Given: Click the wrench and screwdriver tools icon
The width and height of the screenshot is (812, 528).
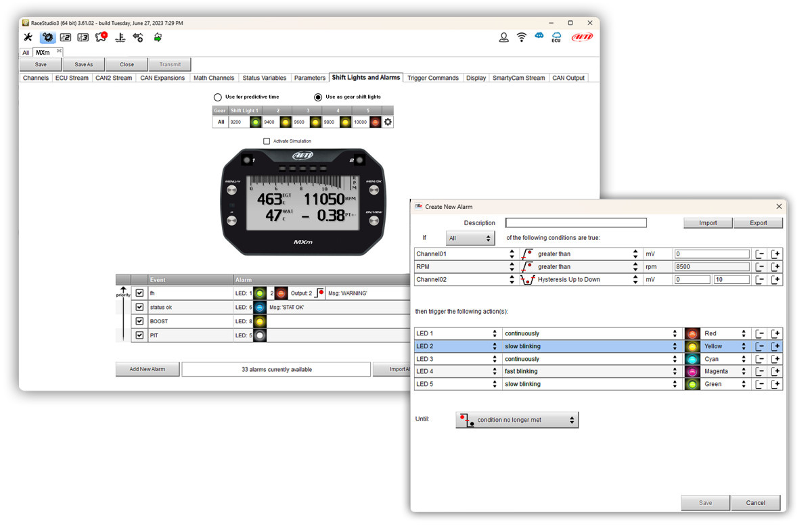Looking at the screenshot, I should click(28, 38).
